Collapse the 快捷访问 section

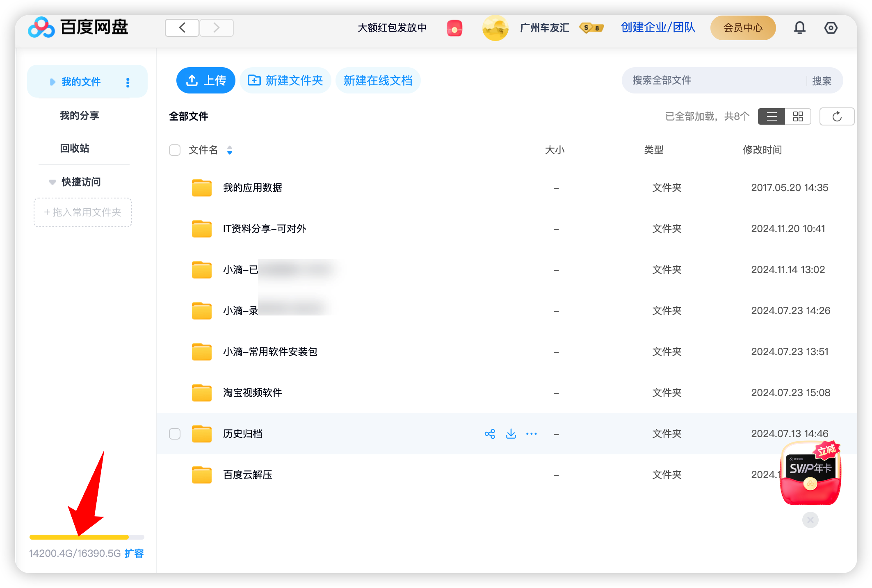coord(53,182)
